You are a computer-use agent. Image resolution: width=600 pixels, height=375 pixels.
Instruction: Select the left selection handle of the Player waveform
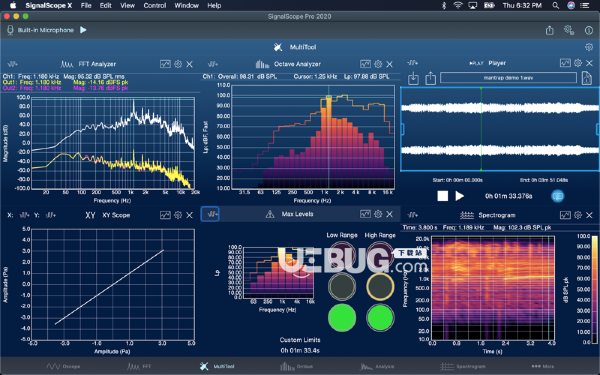tap(402, 129)
